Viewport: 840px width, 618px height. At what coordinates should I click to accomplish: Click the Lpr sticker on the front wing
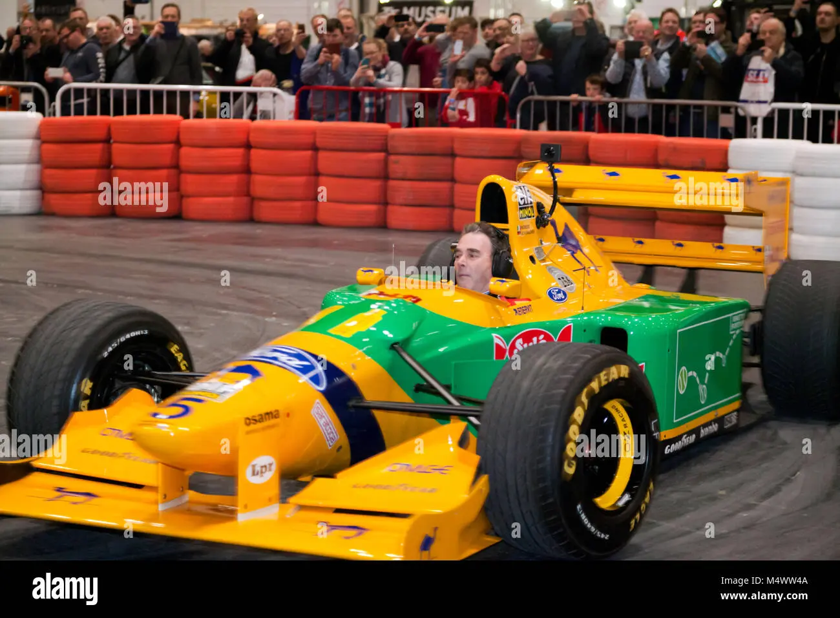(x=261, y=469)
